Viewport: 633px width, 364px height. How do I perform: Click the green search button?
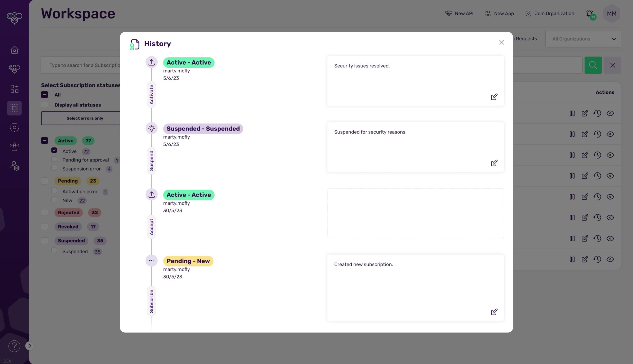click(593, 65)
